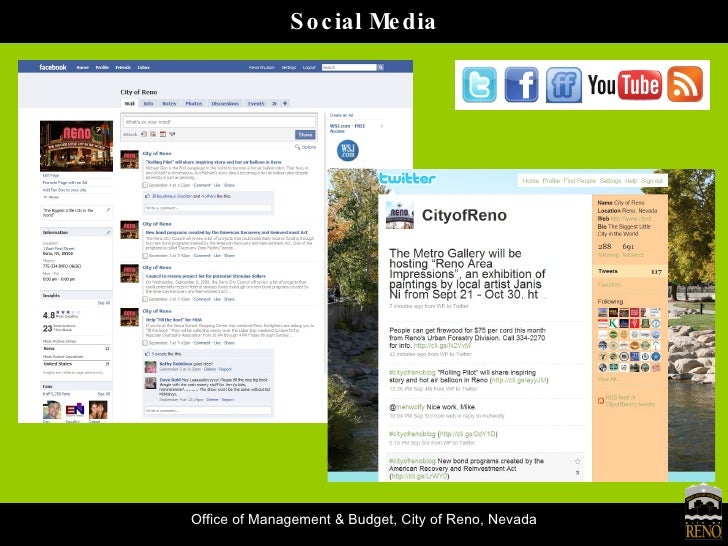
Task: Click Find People in Twitter navigation
Action: click(579, 181)
